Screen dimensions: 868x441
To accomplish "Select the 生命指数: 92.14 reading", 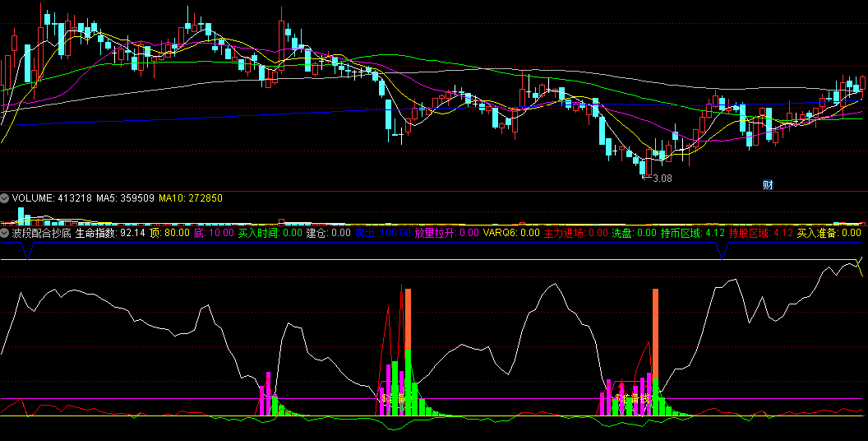I will click(x=110, y=233).
